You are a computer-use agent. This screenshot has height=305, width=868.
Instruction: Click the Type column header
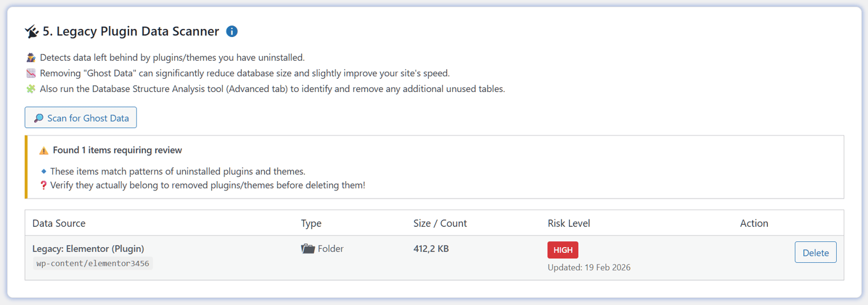coord(311,223)
